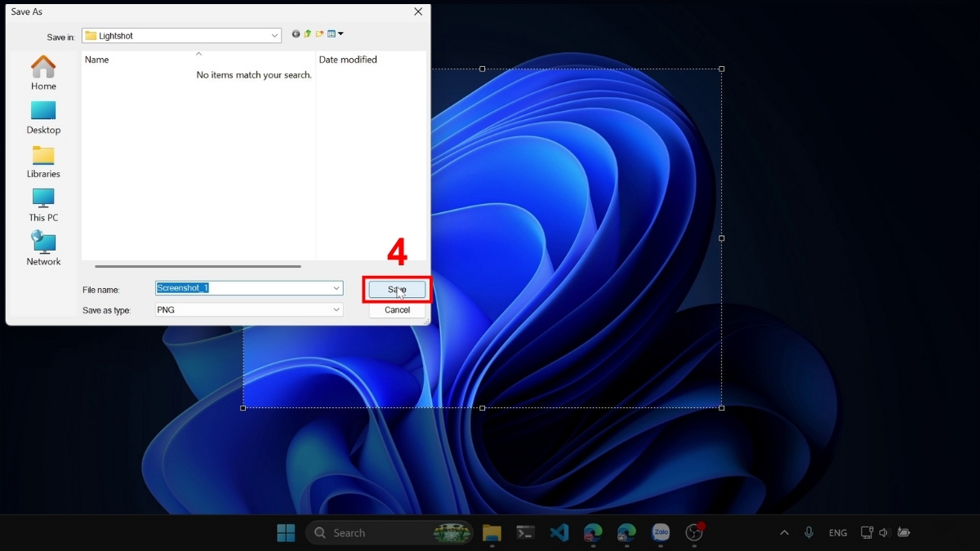Image resolution: width=980 pixels, height=551 pixels.
Task: Show hidden system tray icons
Action: coord(784,533)
